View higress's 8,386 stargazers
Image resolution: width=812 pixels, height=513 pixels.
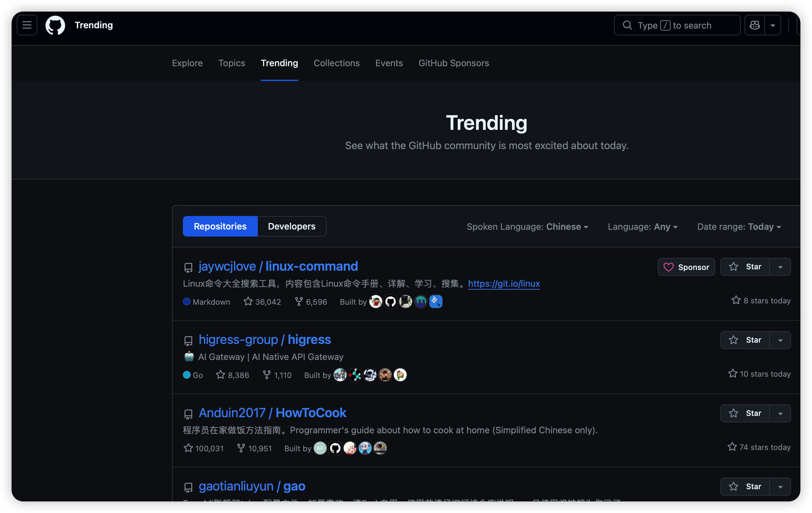click(233, 375)
